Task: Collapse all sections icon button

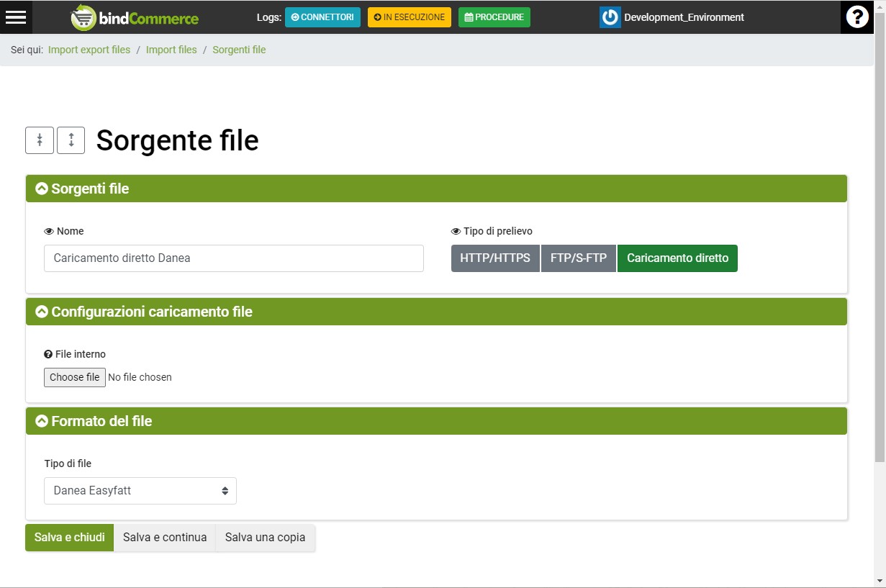Action: pos(40,140)
